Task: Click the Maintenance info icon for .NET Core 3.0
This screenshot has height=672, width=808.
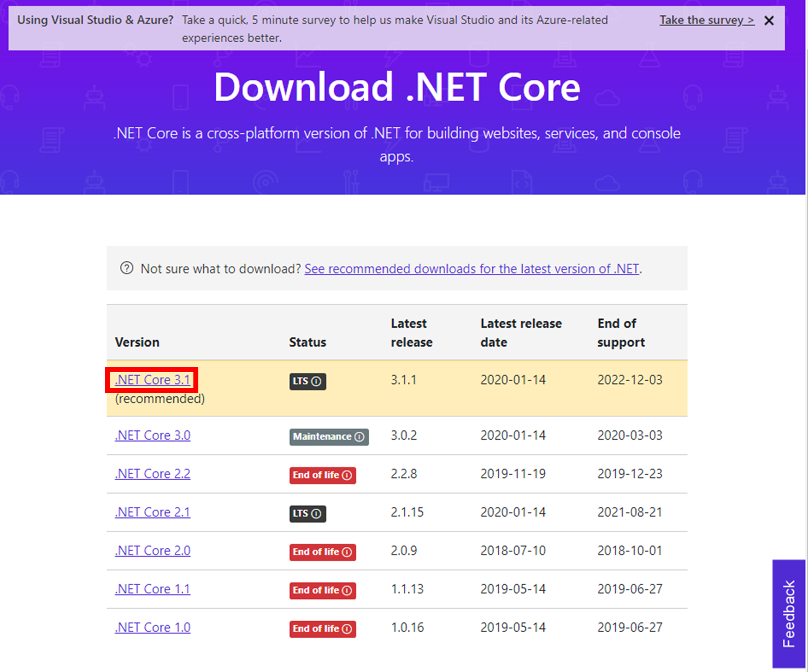Action: 359,437
